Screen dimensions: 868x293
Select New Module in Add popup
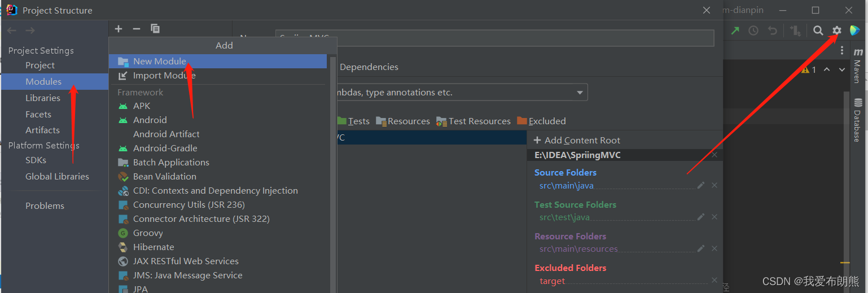point(218,61)
